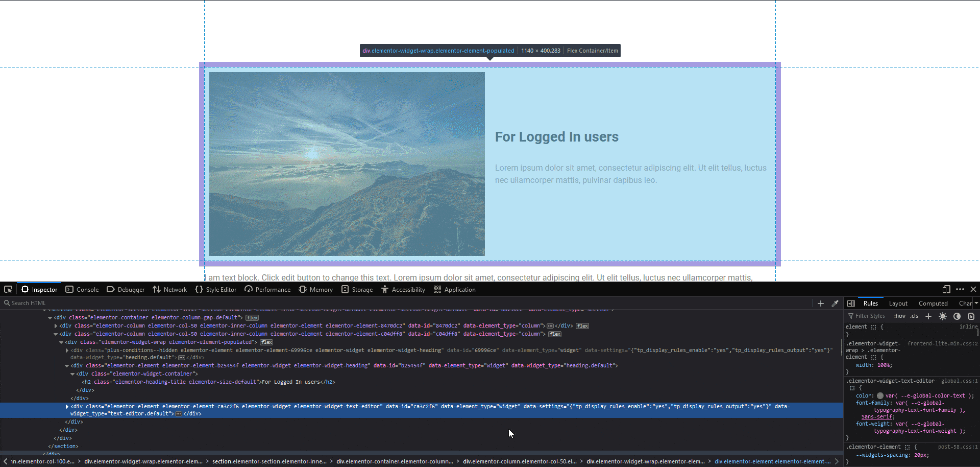The width and height of the screenshot is (980, 467).
Task: Open the Storage panel
Action: coord(357,290)
